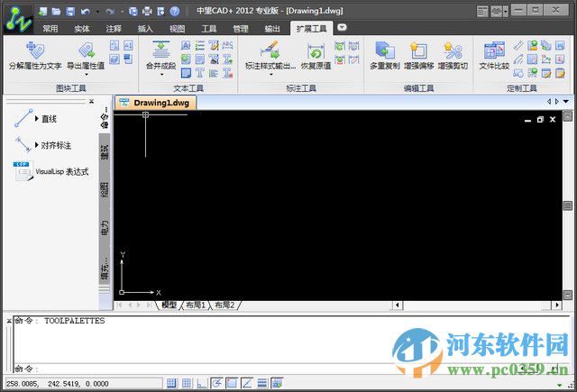
Task: Open the undo history dropdown arrow
Action: [97, 12]
